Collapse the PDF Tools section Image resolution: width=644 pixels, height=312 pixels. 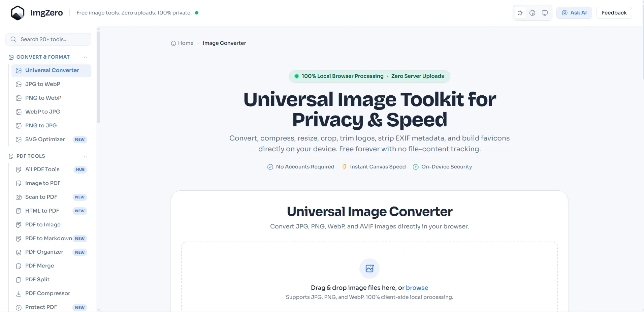coord(86,156)
